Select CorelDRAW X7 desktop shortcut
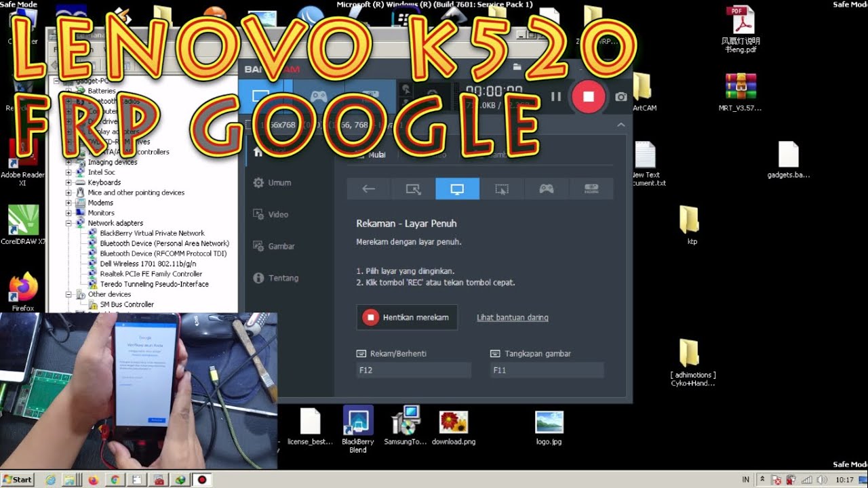The height and width of the screenshot is (488, 868). pyautogui.click(x=23, y=225)
